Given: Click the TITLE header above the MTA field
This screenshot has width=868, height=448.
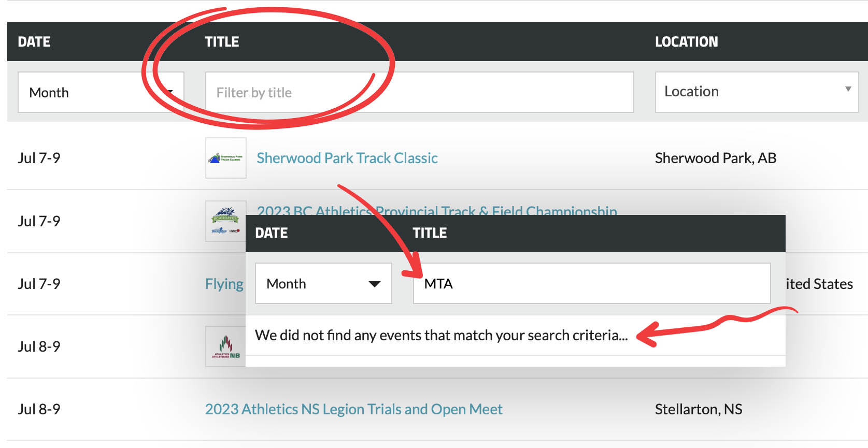Looking at the screenshot, I should point(430,233).
